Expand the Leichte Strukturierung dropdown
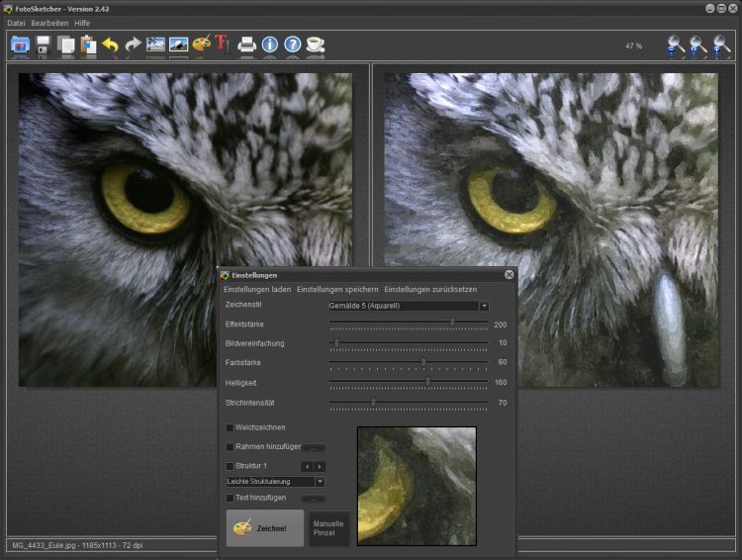The image size is (742, 560). click(320, 482)
